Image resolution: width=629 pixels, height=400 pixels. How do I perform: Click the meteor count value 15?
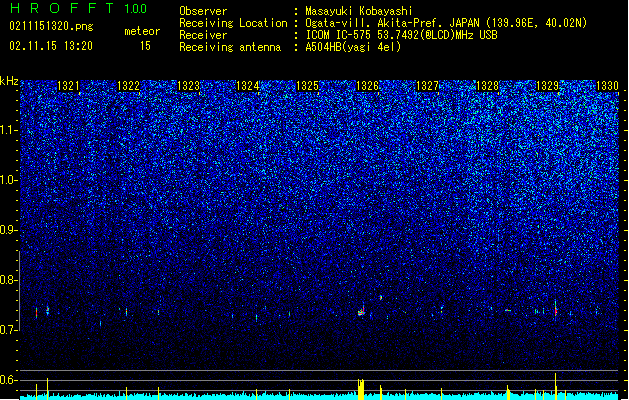[x=145, y=46]
